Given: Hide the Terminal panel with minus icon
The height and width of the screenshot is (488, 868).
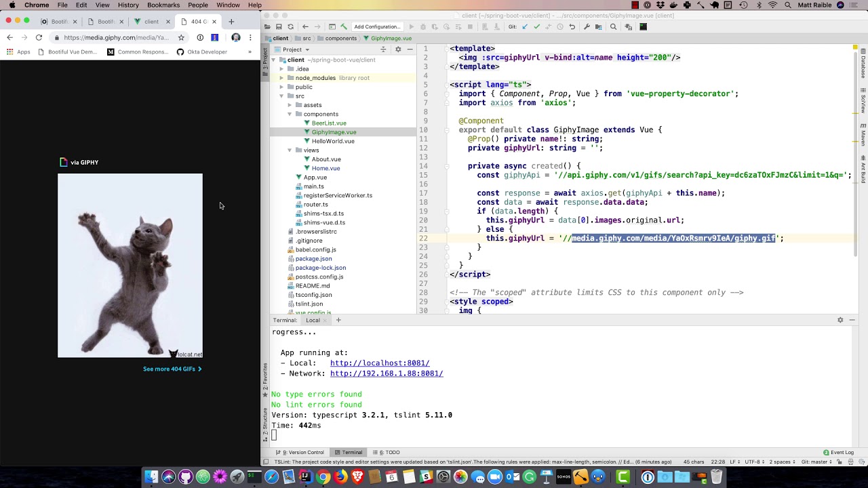Looking at the screenshot, I should (x=852, y=320).
